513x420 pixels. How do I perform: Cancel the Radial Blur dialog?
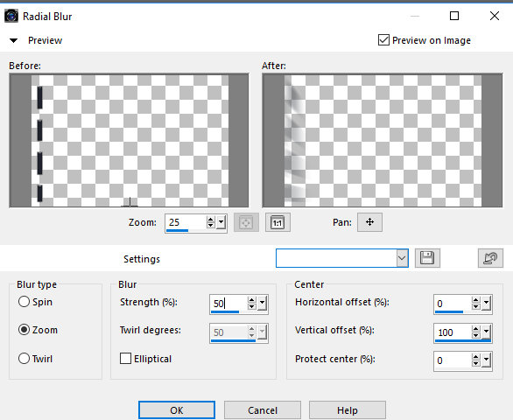click(263, 410)
